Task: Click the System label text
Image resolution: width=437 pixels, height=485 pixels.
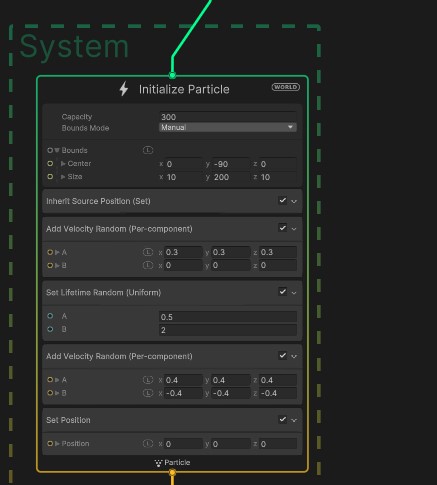Action: (74, 47)
